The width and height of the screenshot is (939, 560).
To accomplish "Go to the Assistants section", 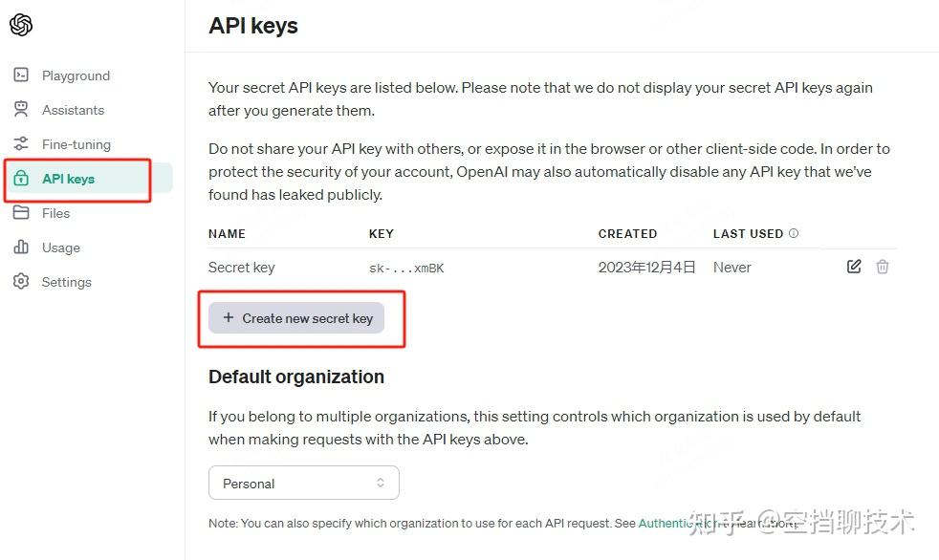I will pos(73,110).
